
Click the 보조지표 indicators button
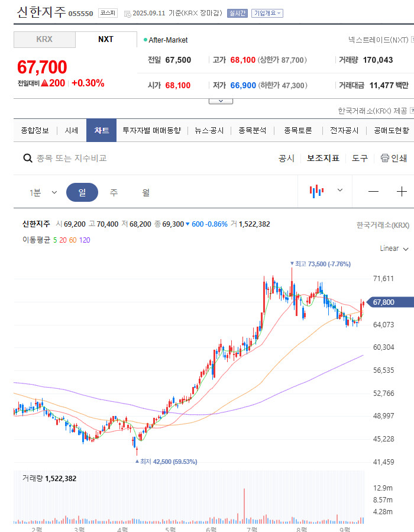click(323, 158)
